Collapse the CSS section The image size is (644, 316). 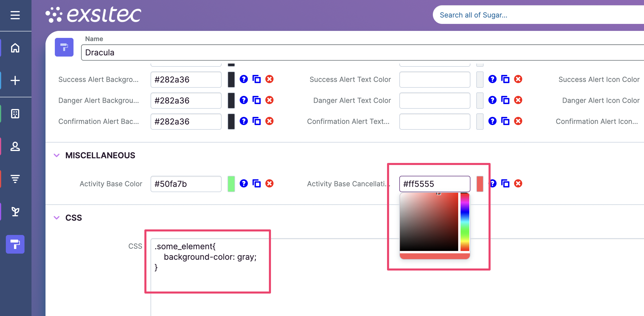[x=57, y=218]
